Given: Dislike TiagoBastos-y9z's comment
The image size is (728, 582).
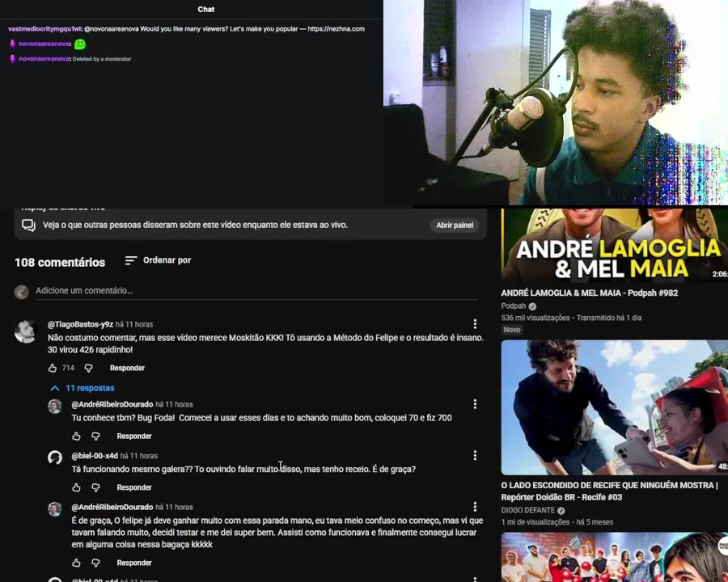Looking at the screenshot, I should pyautogui.click(x=89, y=368).
